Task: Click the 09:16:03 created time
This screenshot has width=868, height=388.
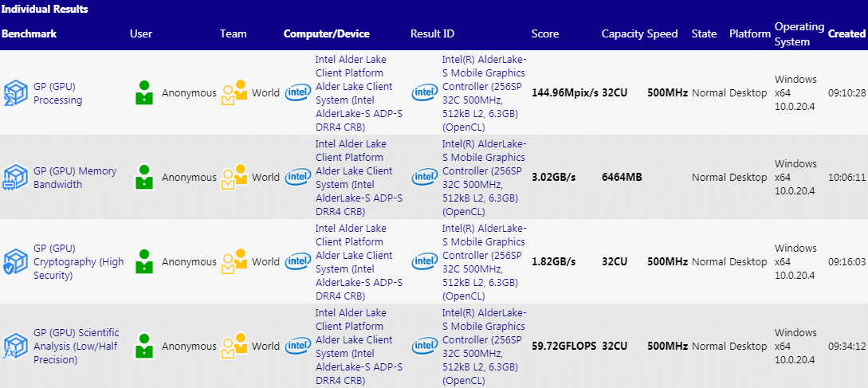Action: point(846,262)
